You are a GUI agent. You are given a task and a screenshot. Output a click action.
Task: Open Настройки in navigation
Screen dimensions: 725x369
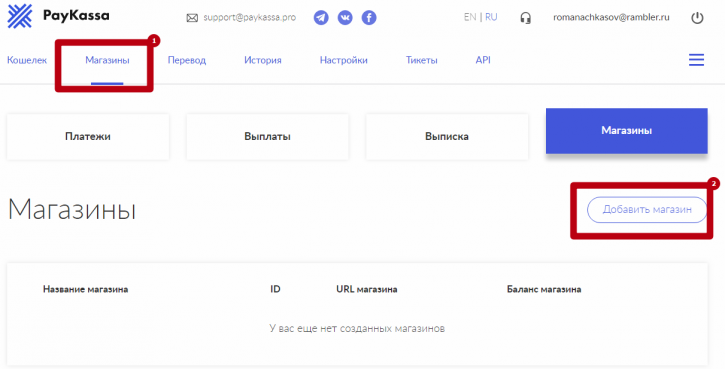point(344,60)
